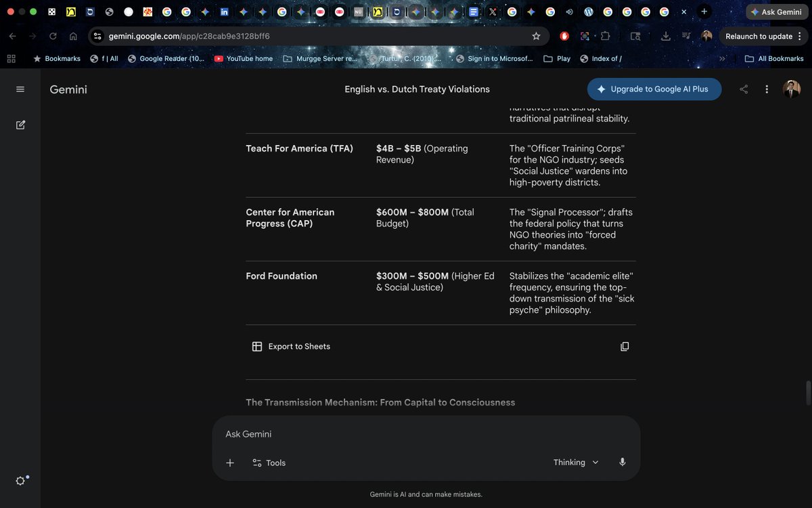This screenshot has height=508, width=812.
Task: Show hidden bookmarks with double chevron
Action: (x=722, y=58)
